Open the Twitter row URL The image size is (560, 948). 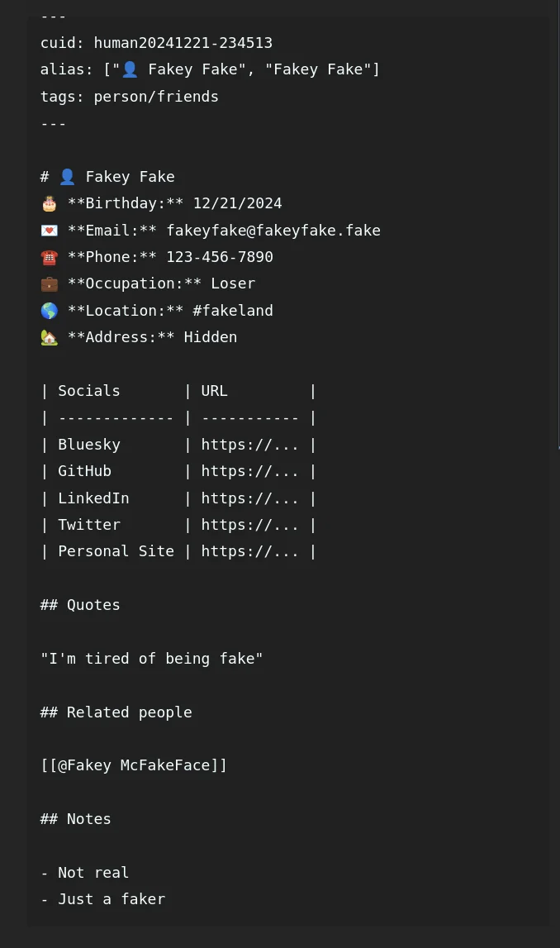[249, 525]
